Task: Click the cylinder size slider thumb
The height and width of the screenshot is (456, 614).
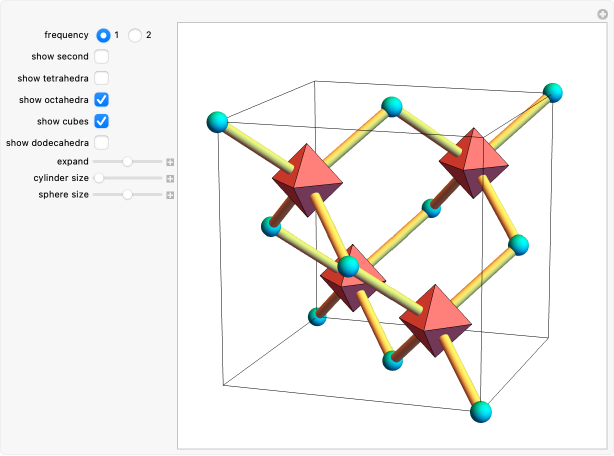Action: point(98,178)
